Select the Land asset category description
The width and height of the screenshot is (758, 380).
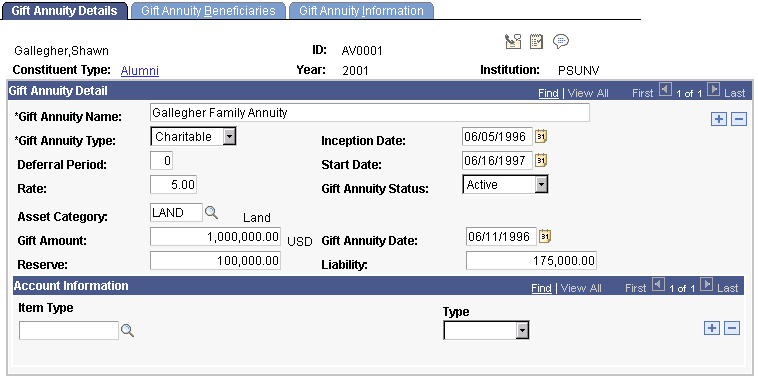point(257,218)
